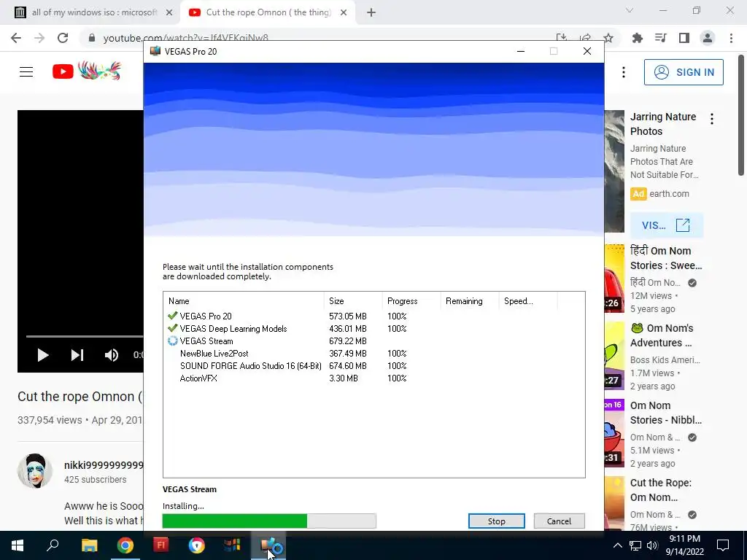The width and height of the screenshot is (747, 560).
Task: Click the Size column header
Action: 353,301
